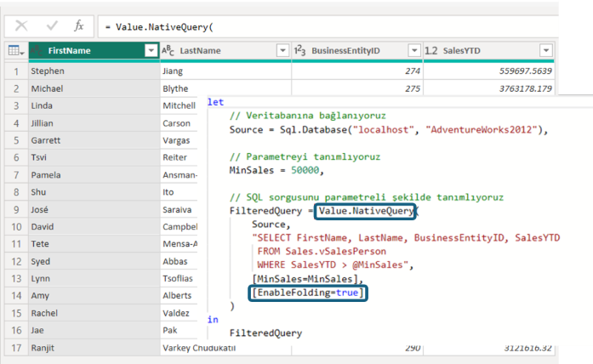593x364 pixels.
Task: Click the LastName cell 'Reiter'
Action: [x=179, y=157]
